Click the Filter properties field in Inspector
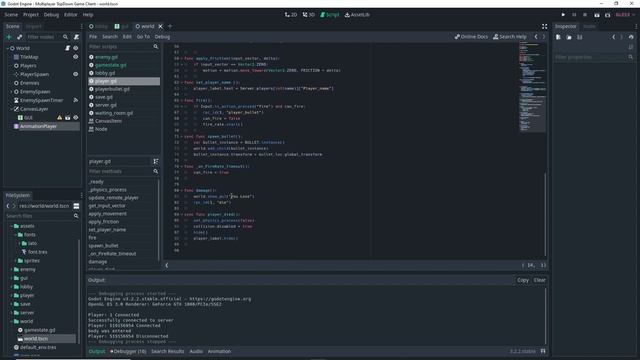Viewport: 640px width, 360px height. pyautogui.click(x=594, y=57)
